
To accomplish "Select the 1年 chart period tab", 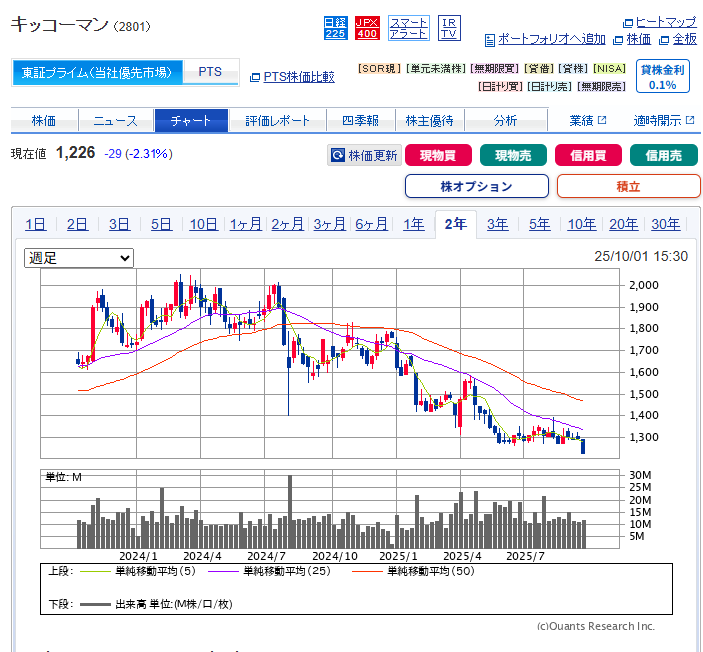I will [413, 224].
